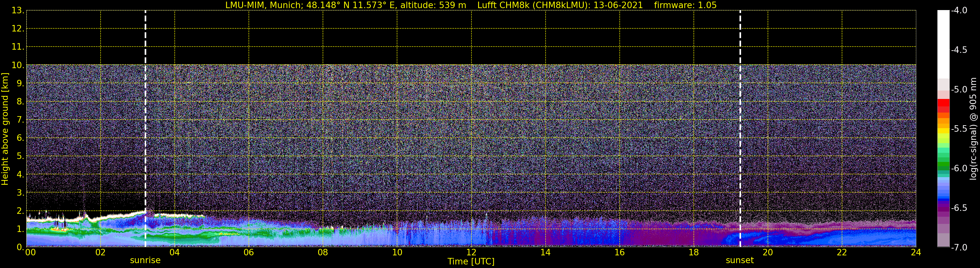The height and width of the screenshot is (268, 980).
Task: Click the height-axis tick label "7."
Action: [20, 120]
